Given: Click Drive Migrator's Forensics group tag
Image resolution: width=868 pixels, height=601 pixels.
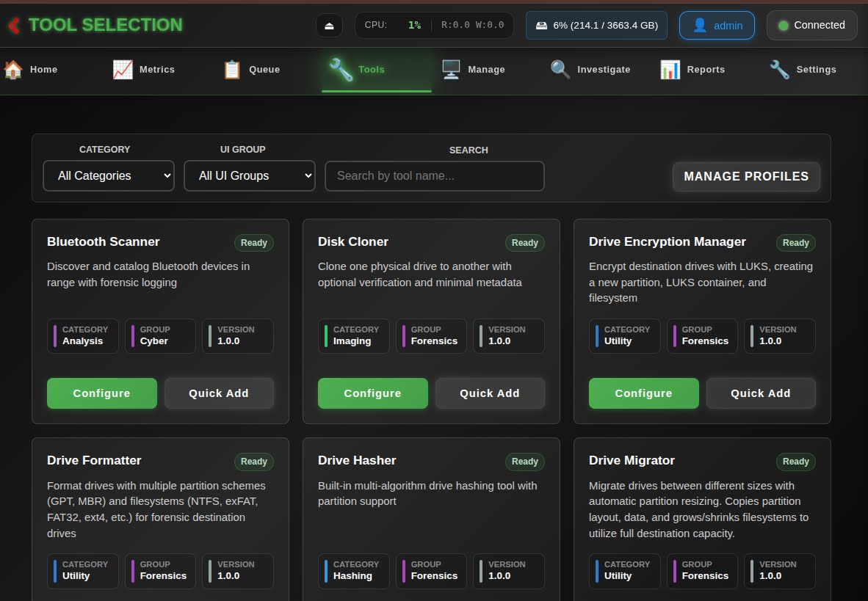Looking at the screenshot, I should tap(703, 571).
